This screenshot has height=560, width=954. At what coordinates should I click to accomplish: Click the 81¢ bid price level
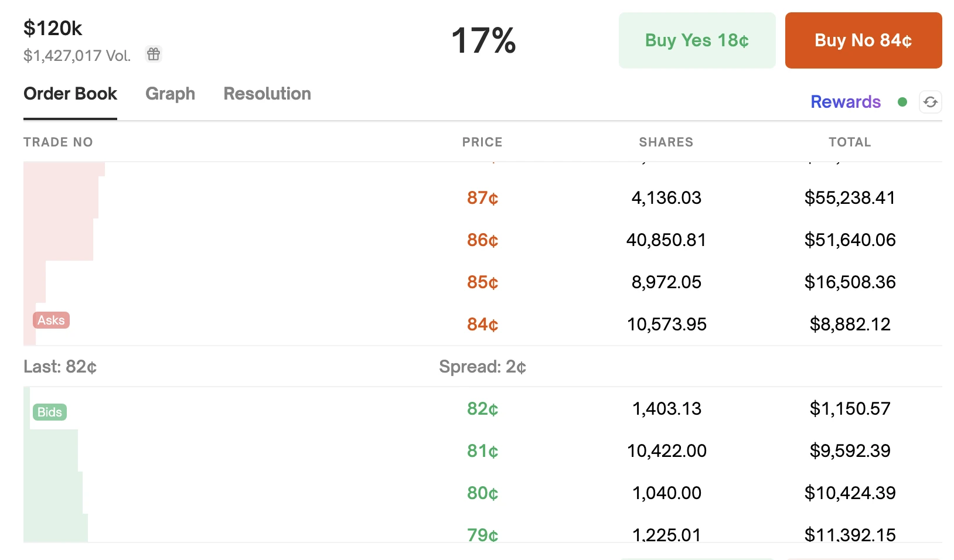click(x=482, y=451)
